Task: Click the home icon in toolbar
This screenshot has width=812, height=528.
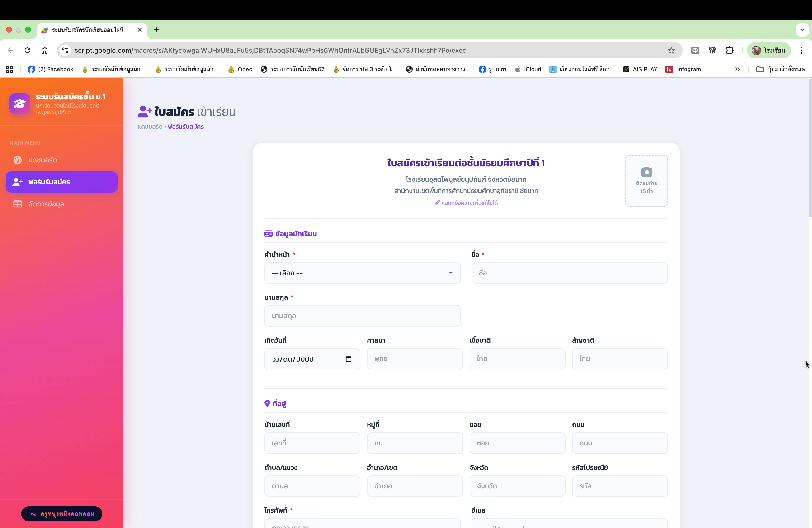Action: (45, 51)
